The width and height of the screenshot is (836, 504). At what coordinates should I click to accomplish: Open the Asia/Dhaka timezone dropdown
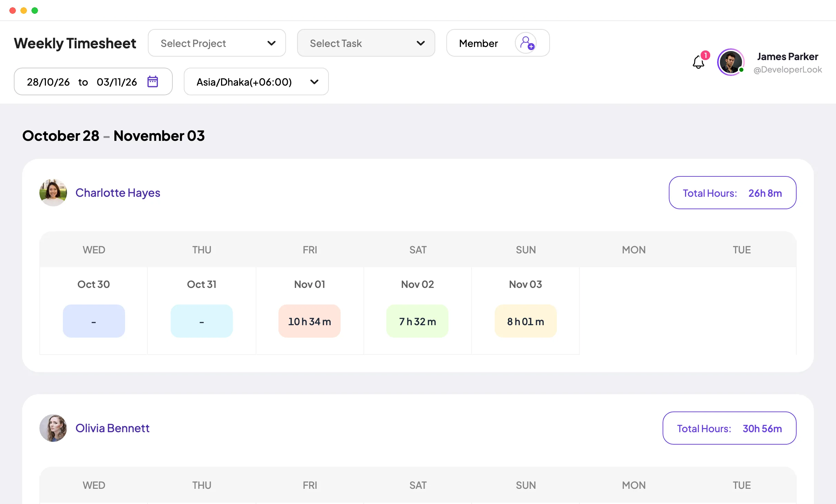click(x=256, y=82)
